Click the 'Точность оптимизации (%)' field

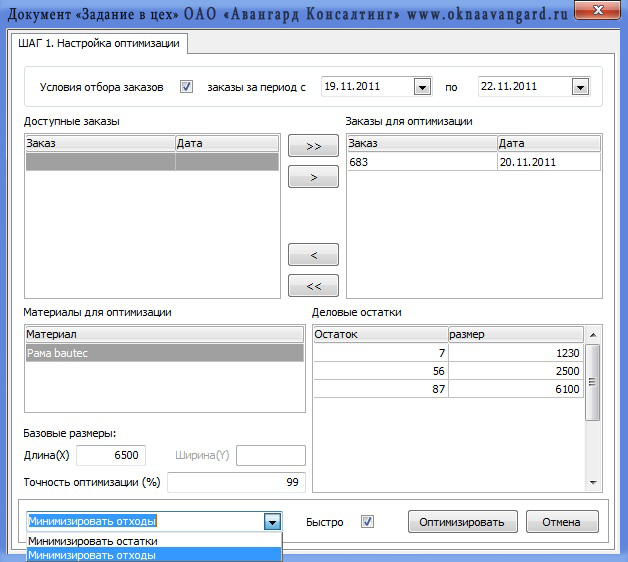(x=235, y=483)
